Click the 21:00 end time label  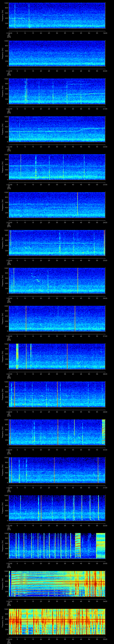tap(105, 109)
